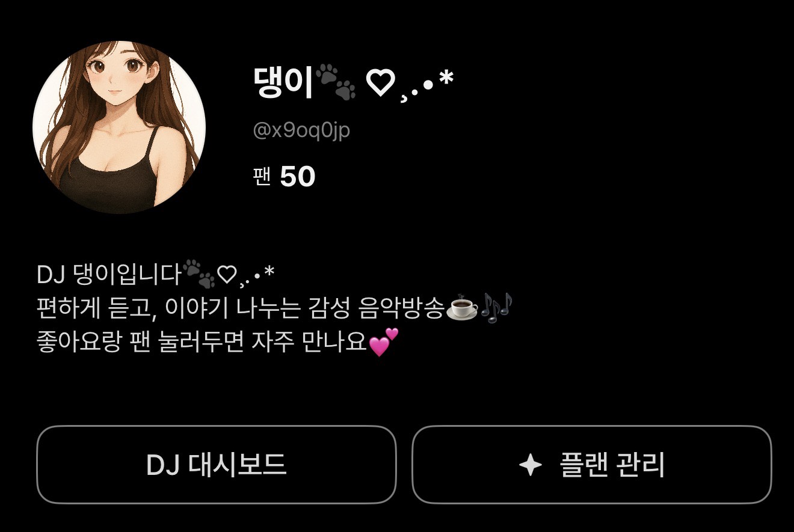The height and width of the screenshot is (532, 794).
Task: Select the display name 댕이
Action: tap(283, 84)
